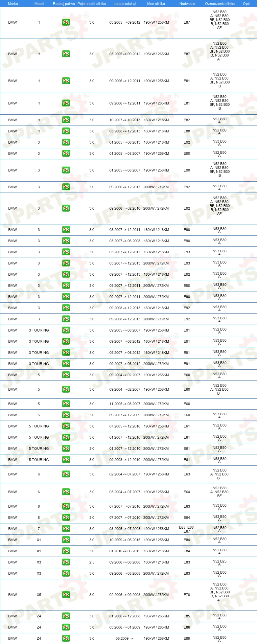The height and width of the screenshot is (644, 257).
Task: Click petrol icon for BMW 6 02.2004 -> 07.2007
Action: click(x=66, y=474)
